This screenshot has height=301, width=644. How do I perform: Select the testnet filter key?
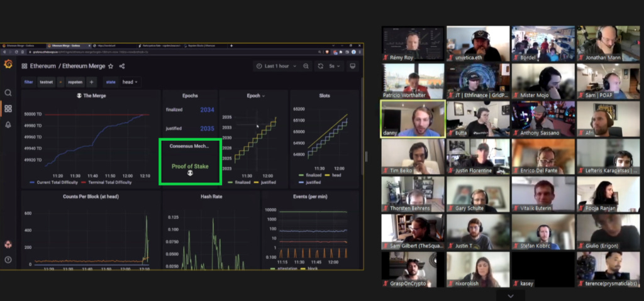tap(47, 82)
